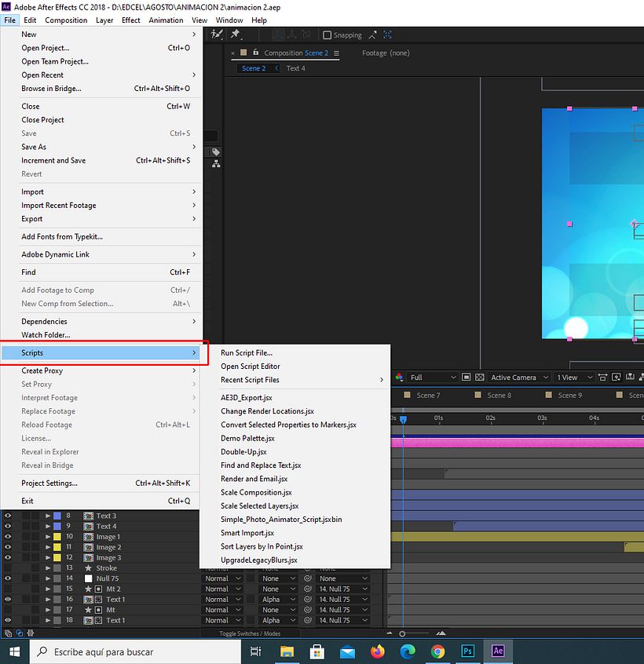
Task: Click the pick whip icon for Null 75 layer
Action: [308, 578]
